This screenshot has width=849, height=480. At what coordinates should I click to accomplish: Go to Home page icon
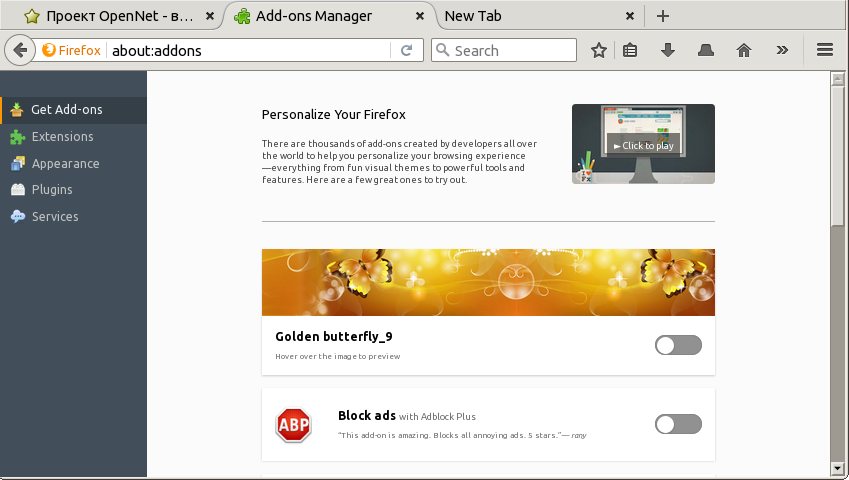pyautogui.click(x=743, y=51)
